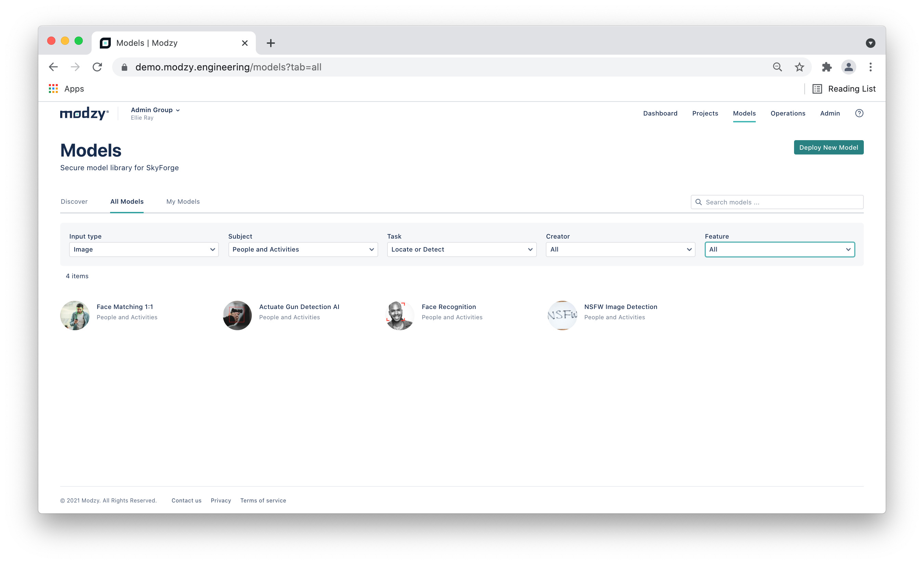Open Reading List icon in bookmarks bar
The height and width of the screenshot is (564, 924).
pyautogui.click(x=817, y=89)
